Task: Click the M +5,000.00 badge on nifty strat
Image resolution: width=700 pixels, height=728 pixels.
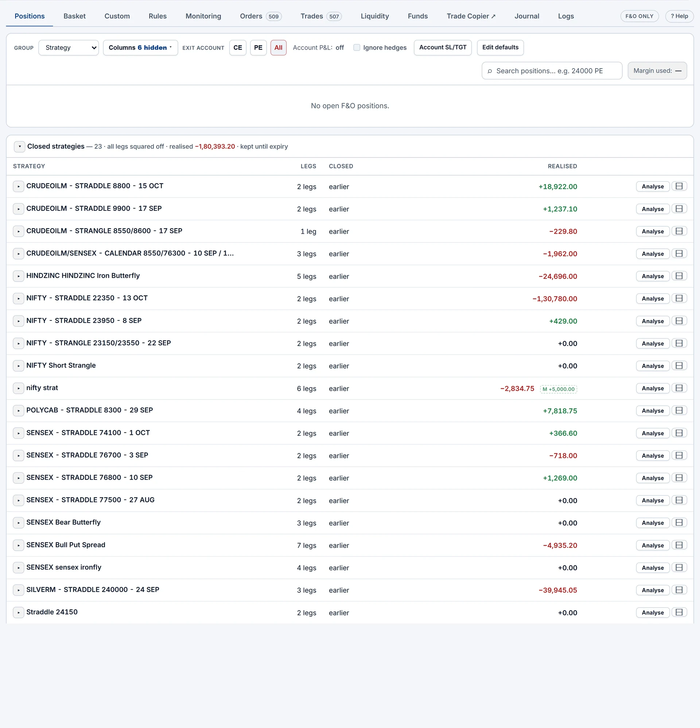Action: click(x=558, y=389)
